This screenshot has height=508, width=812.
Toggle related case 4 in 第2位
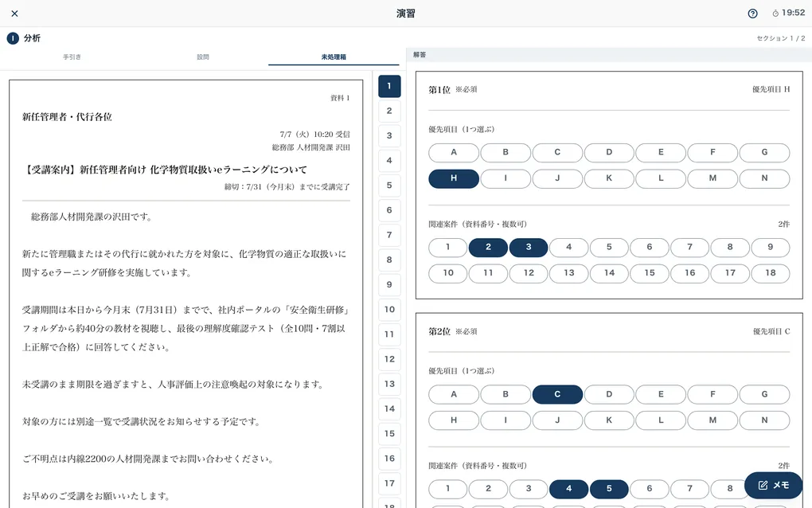[569, 489]
